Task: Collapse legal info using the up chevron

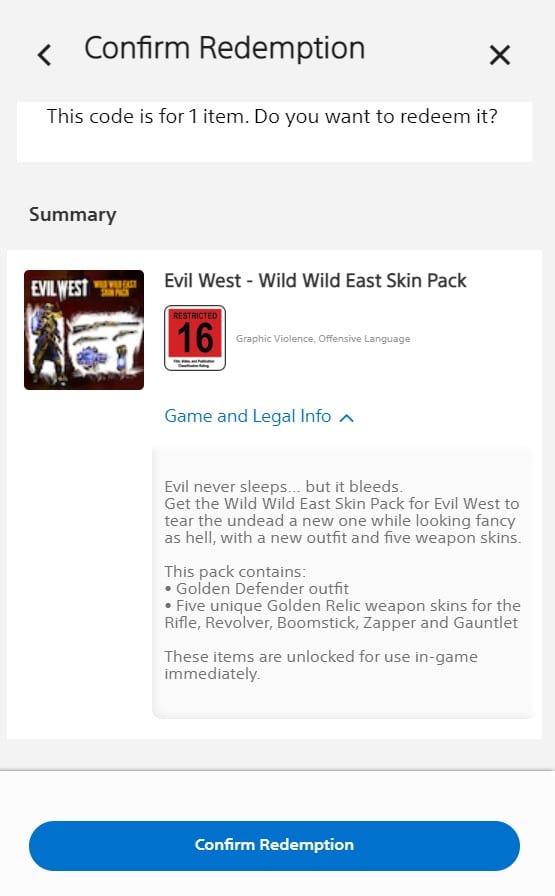Action: [x=346, y=418]
